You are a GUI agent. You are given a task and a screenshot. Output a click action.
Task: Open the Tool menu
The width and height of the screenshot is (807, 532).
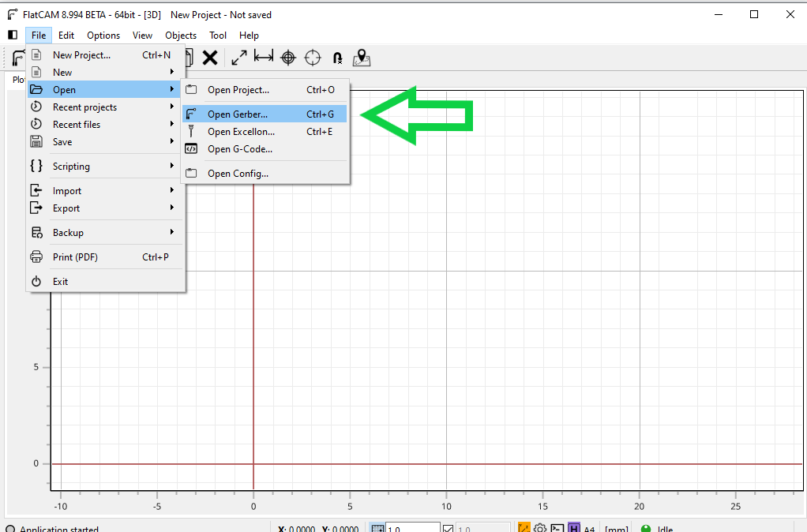tap(218, 35)
